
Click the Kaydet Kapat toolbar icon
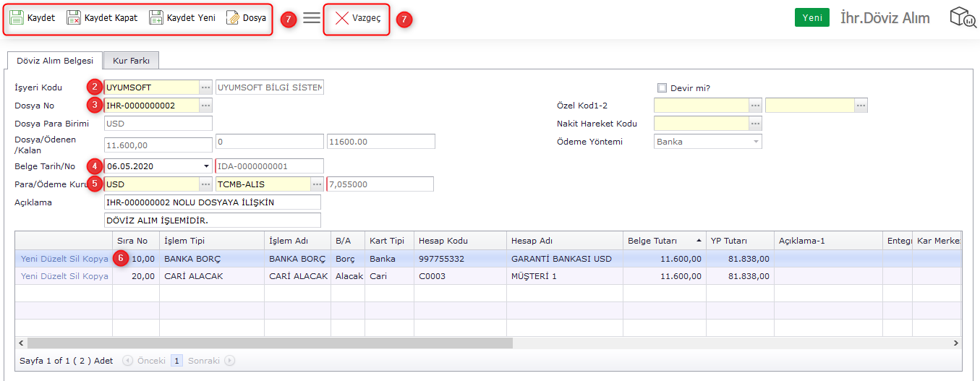(74, 18)
